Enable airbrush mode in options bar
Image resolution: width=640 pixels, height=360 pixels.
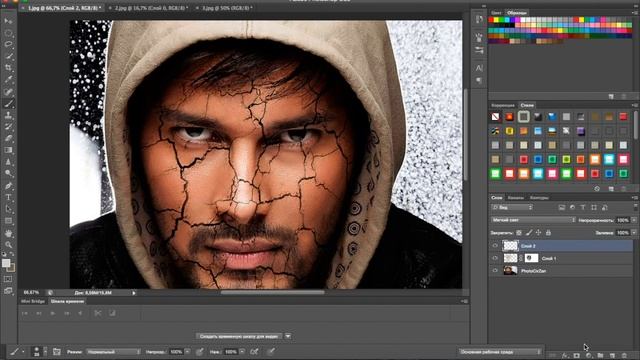[x=254, y=351]
